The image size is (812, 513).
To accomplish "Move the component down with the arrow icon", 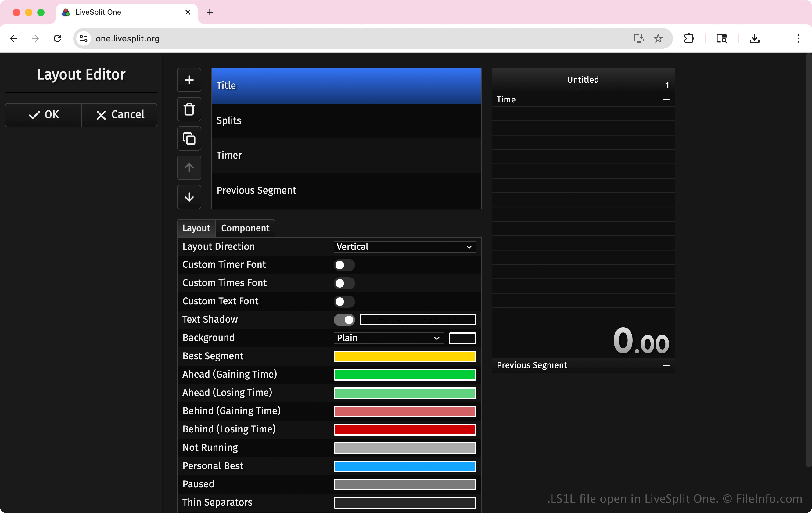I will point(189,197).
